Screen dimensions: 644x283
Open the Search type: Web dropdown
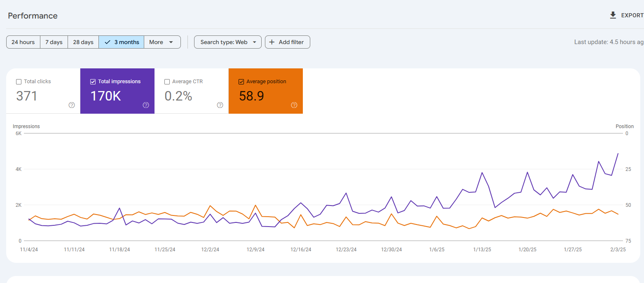pos(228,42)
